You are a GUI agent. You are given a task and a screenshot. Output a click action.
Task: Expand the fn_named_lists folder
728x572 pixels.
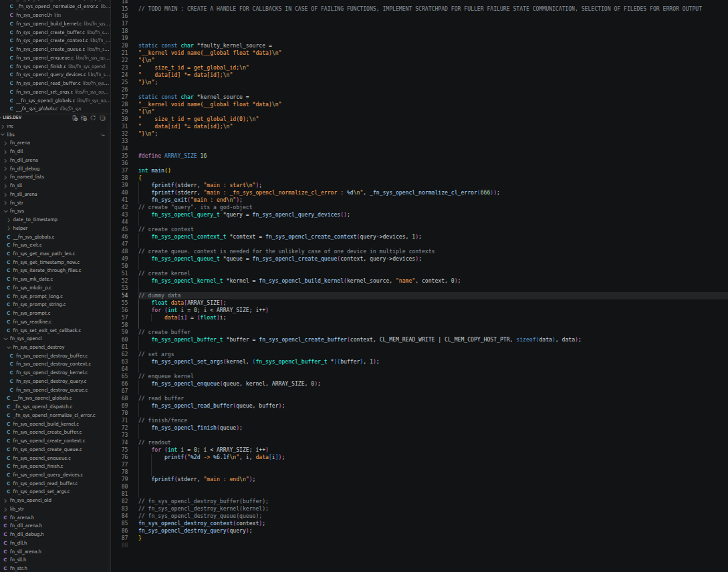[x=27, y=177]
